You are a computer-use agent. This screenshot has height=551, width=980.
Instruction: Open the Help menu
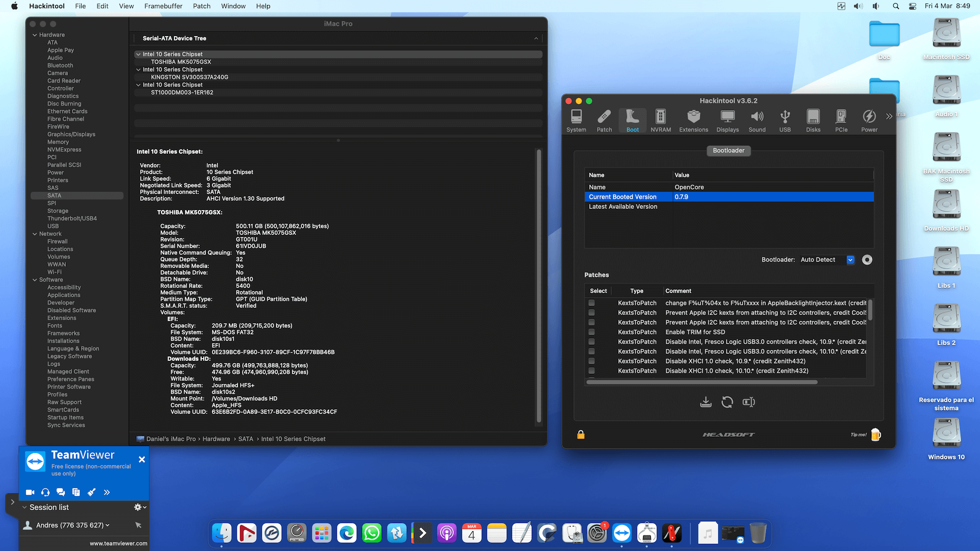[263, 6]
